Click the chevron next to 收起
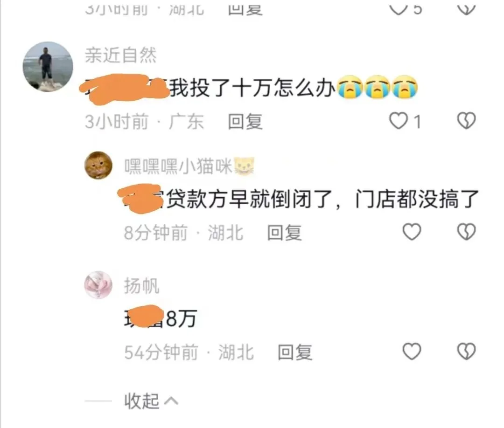 coord(171,401)
